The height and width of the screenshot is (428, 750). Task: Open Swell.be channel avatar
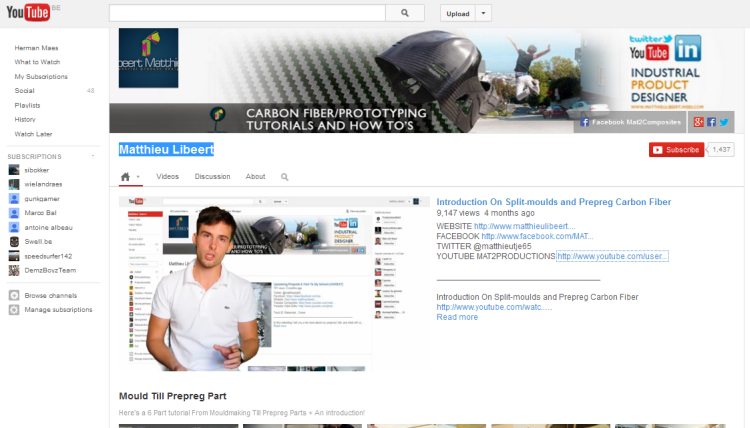[14, 241]
